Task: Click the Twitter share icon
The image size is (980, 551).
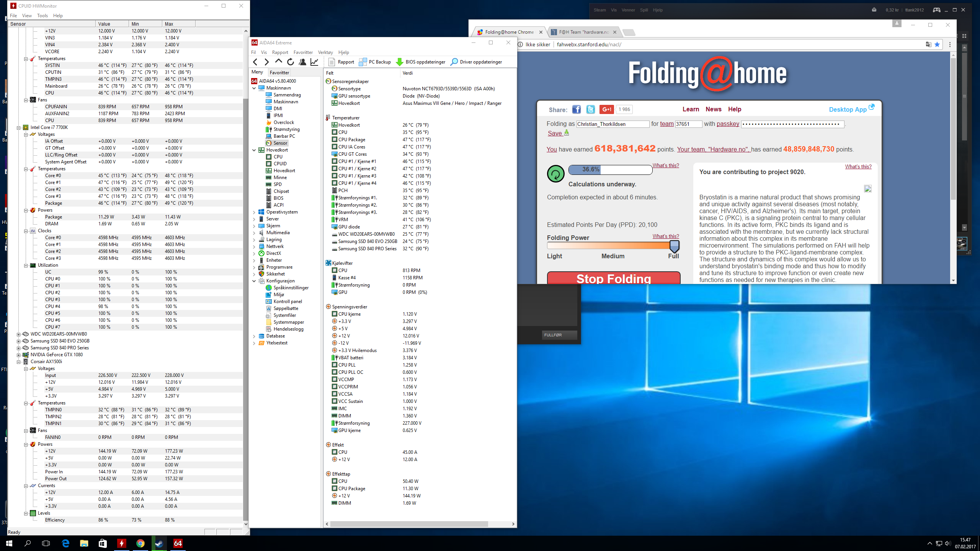Action: point(591,109)
